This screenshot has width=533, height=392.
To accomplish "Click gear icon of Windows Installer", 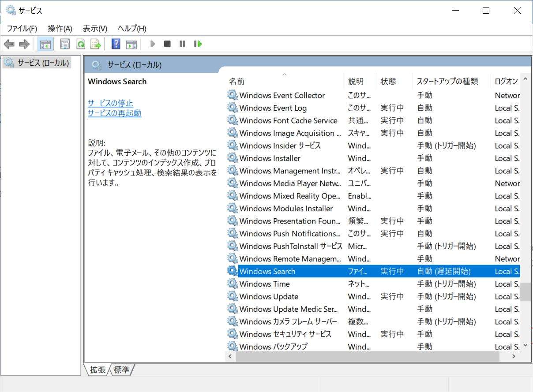I will point(232,158).
